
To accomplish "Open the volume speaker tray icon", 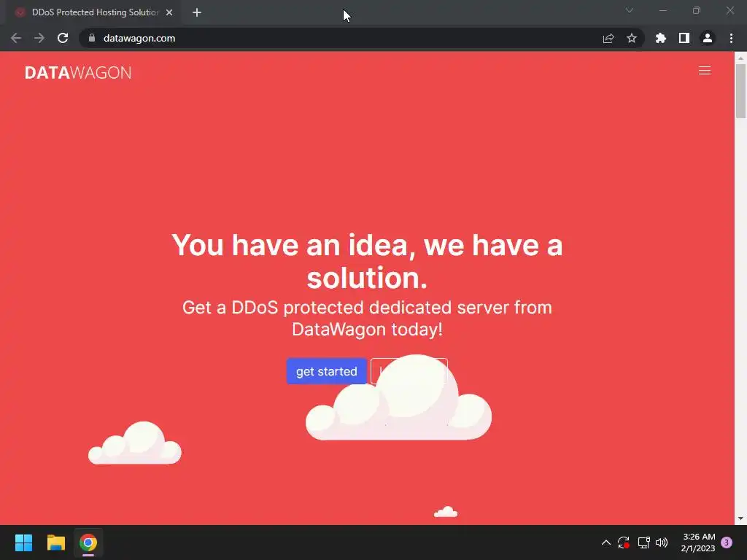I will 662,542.
